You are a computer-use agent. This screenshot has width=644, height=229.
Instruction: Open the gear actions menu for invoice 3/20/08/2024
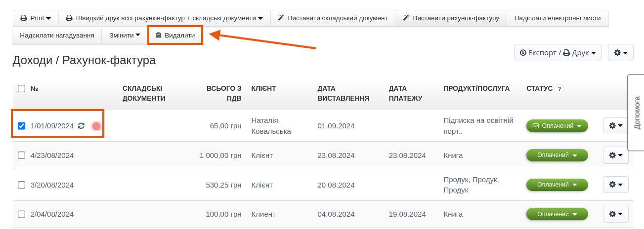(x=615, y=185)
